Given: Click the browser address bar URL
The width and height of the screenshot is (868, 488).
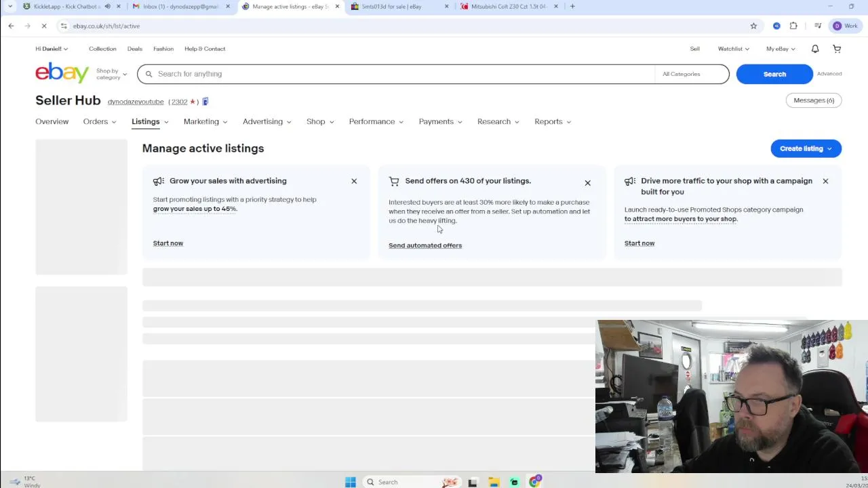Looking at the screenshot, I should click(x=106, y=26).
